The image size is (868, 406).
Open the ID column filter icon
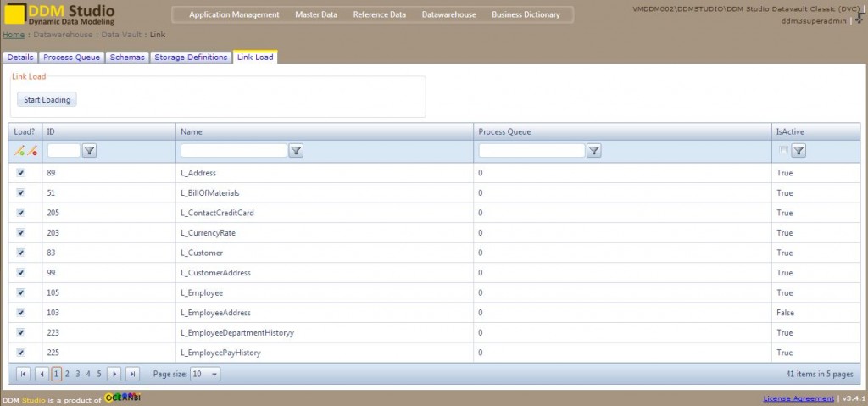pos(89,151)
